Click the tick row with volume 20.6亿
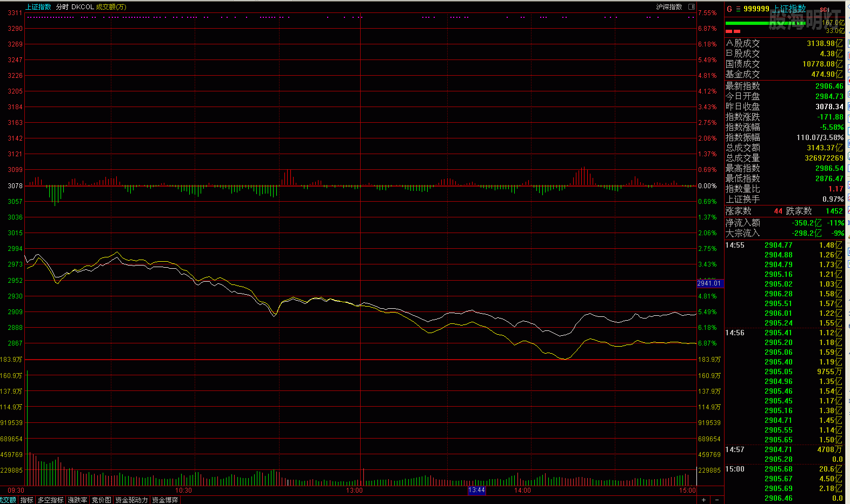 [x=784, y=469]
